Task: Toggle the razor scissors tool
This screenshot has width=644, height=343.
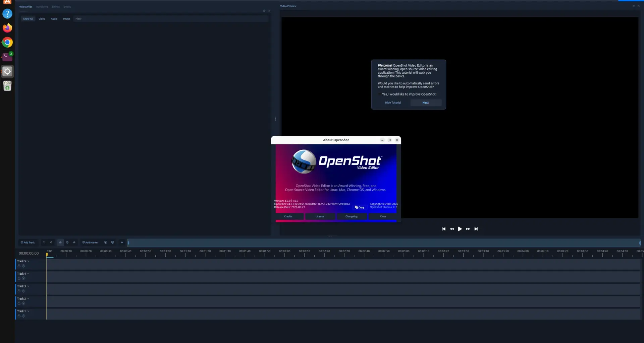Action: click(74, 242)
